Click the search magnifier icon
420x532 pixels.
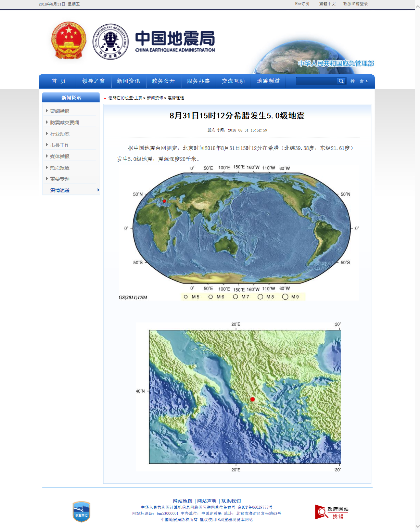tap(341, 81)
